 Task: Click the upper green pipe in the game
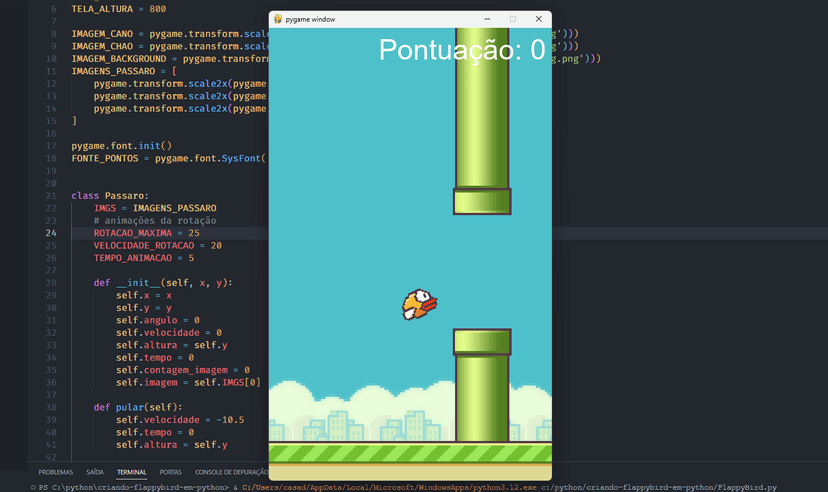pos(482,121)
